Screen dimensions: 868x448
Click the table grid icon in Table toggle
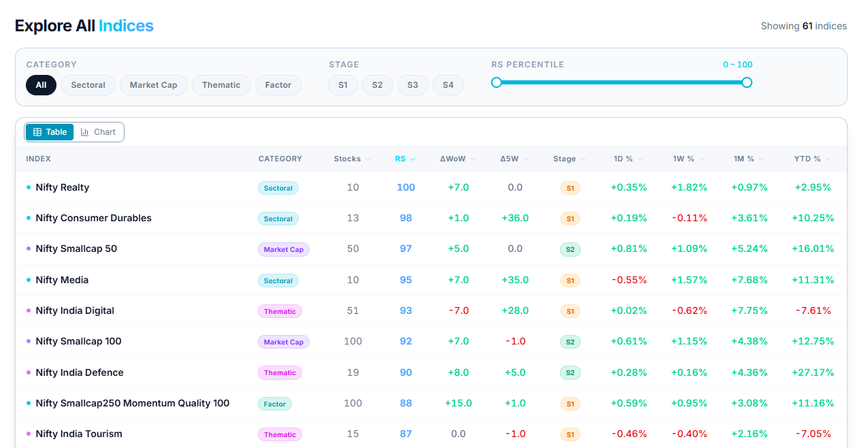37,132
